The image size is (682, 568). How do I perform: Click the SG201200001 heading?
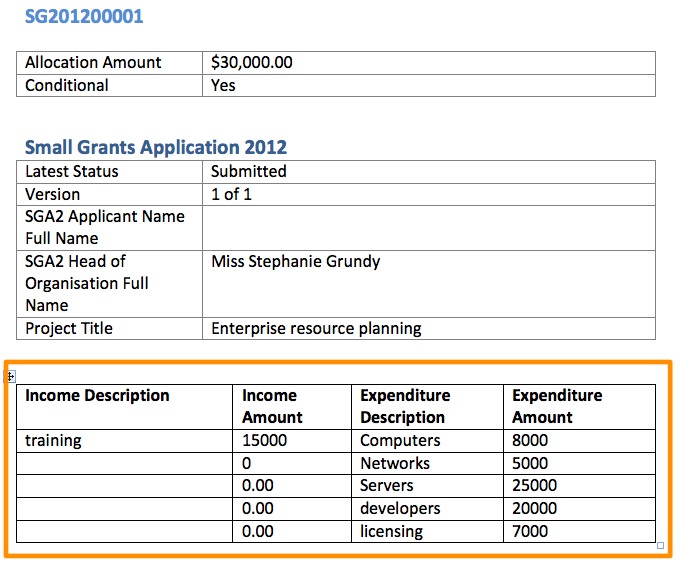click(x=84, y=17)
